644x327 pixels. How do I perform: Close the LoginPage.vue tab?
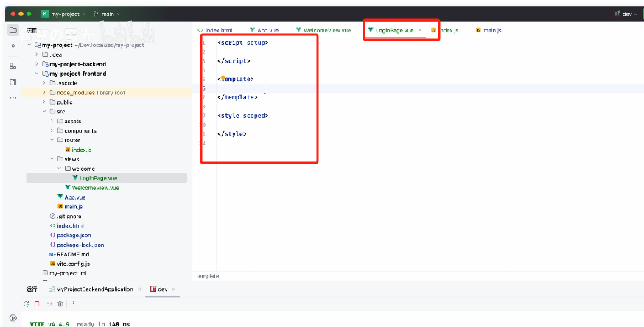pos(420,30)
